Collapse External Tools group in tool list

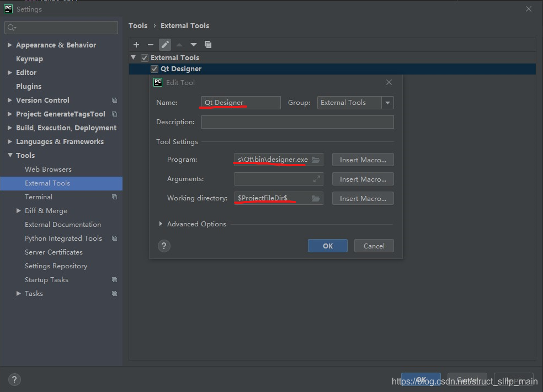[x=134, y=57]
